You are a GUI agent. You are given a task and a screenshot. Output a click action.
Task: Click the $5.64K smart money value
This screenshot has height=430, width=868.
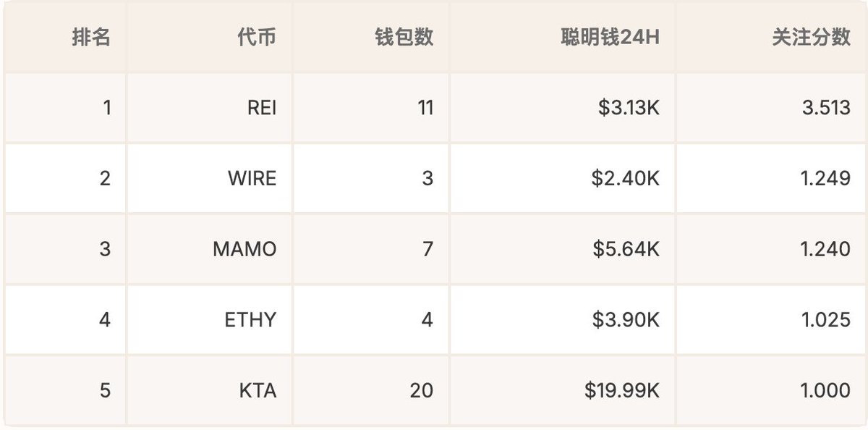[x=626, y=249]
